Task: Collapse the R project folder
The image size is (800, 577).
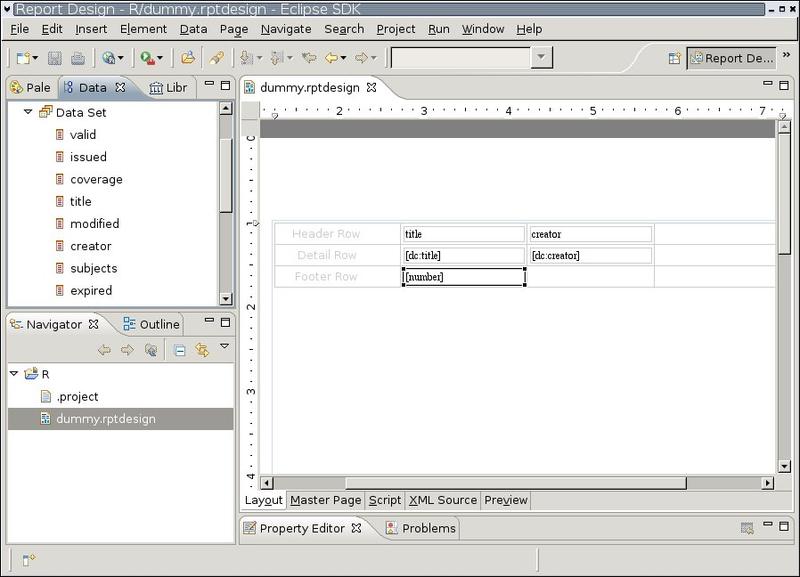Action: [x=14, y=374]
